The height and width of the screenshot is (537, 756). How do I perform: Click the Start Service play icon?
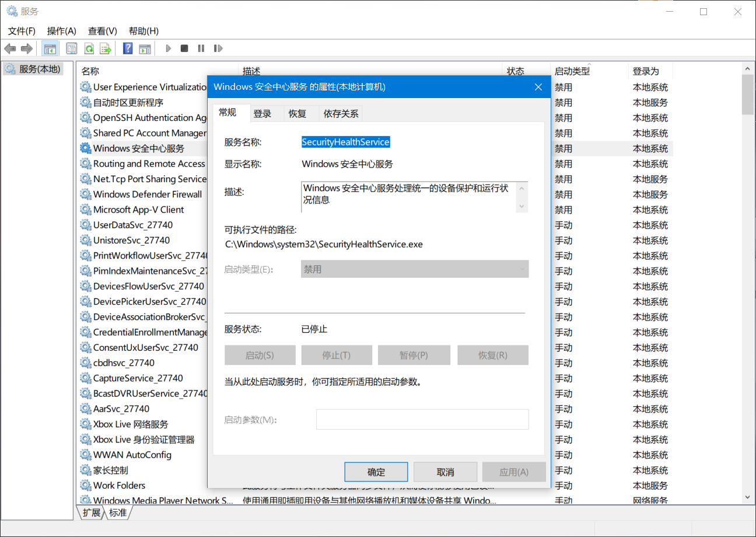(168, 48)
